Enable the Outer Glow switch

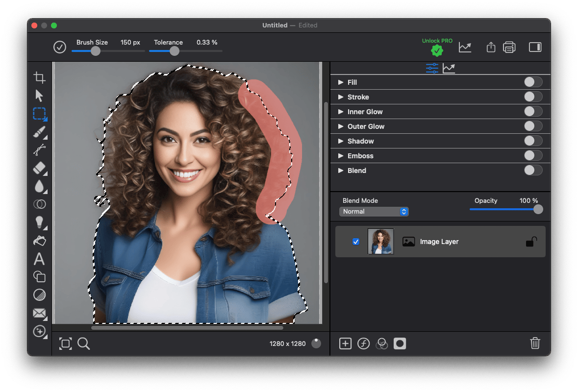pyautogui.click(x=533, y=126)
